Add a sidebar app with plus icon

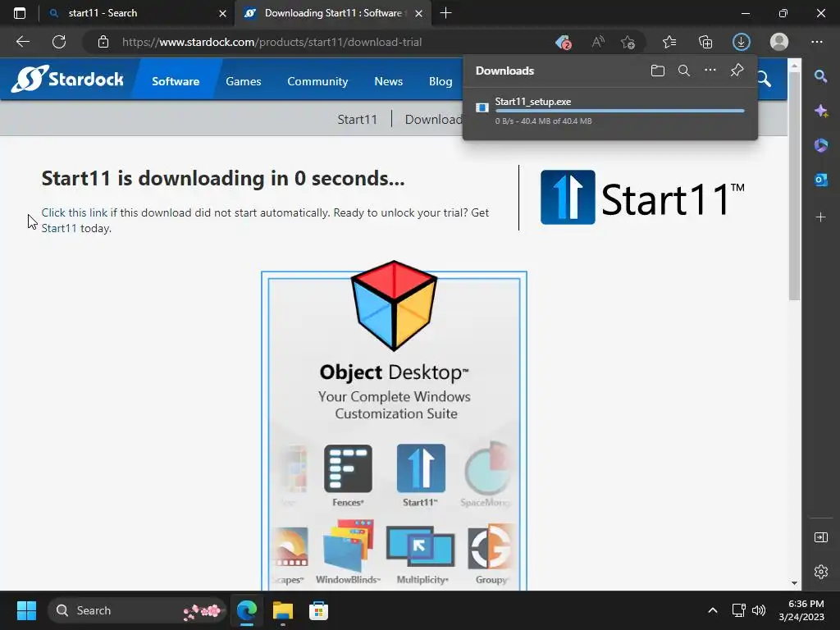(x=820, y=217)
